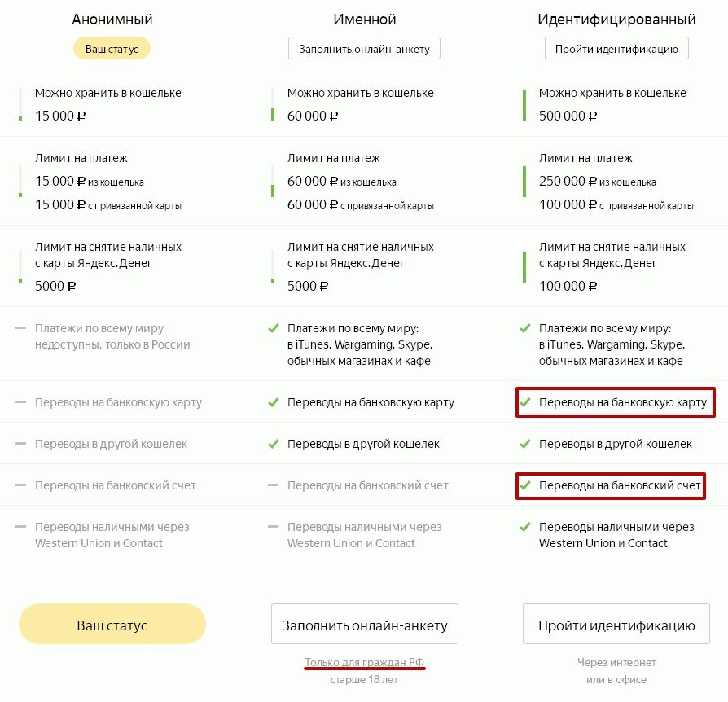Click the top 'Заполнить онлайн-анкету' button

point(364,49)
